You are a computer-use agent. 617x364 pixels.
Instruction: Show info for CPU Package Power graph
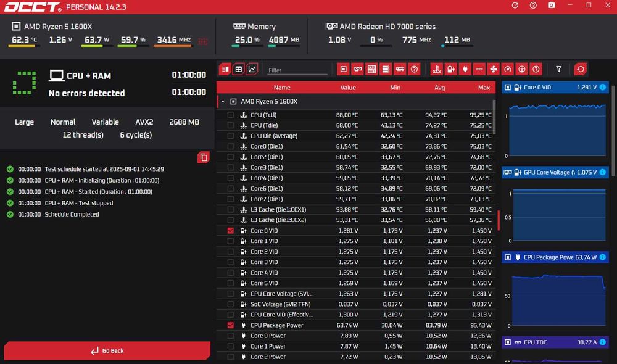tap(602, 257)
